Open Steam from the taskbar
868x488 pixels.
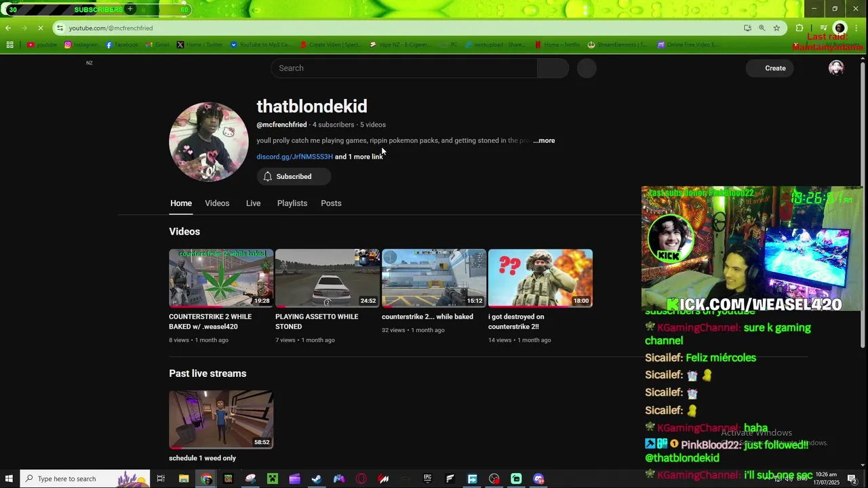coord(317,479)
